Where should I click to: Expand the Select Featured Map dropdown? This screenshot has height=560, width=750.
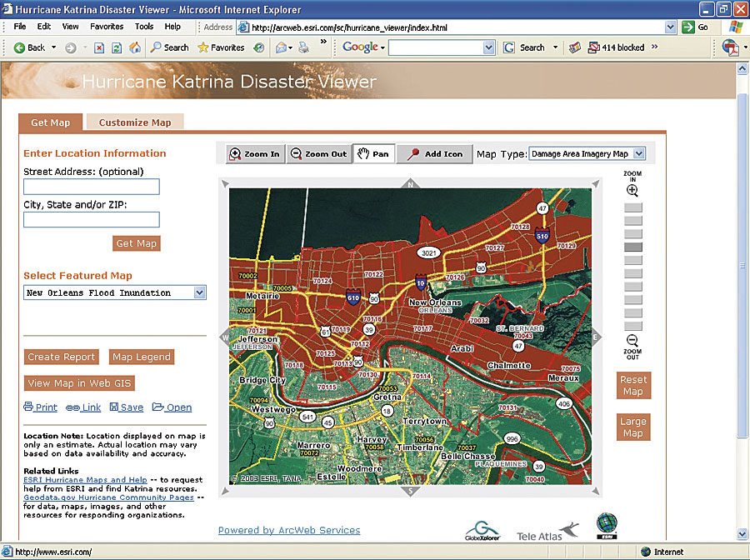pyautogui.click(x=200, y=292)
